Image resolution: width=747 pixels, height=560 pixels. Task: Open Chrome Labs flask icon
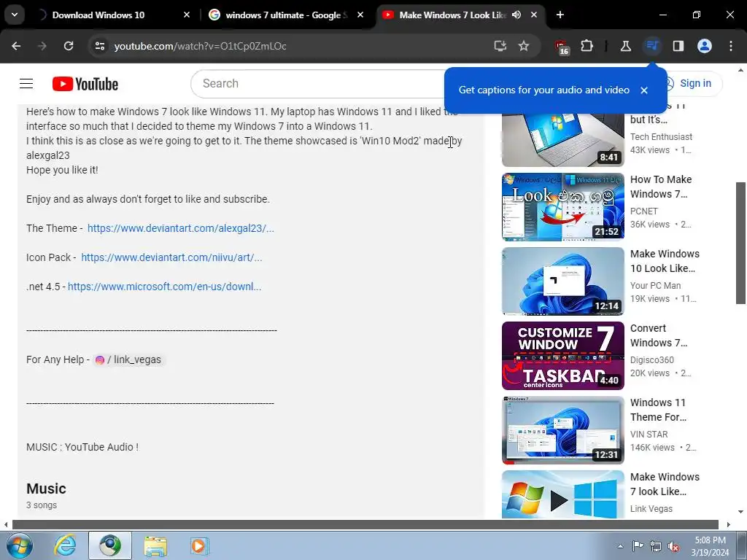[625, 46]
